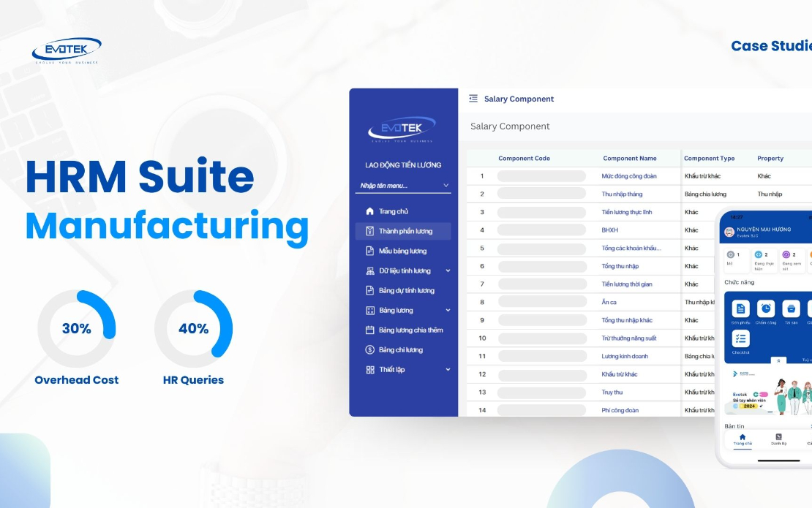Collapse the Chức năng panel with up chevron

tap(778, 360)
